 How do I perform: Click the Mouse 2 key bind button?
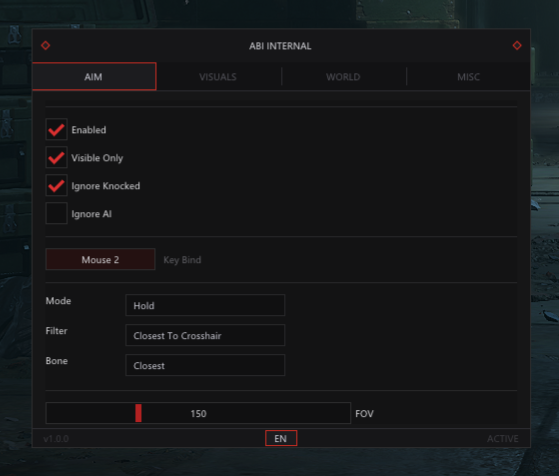pyautogui.click(x=100, y=259)
